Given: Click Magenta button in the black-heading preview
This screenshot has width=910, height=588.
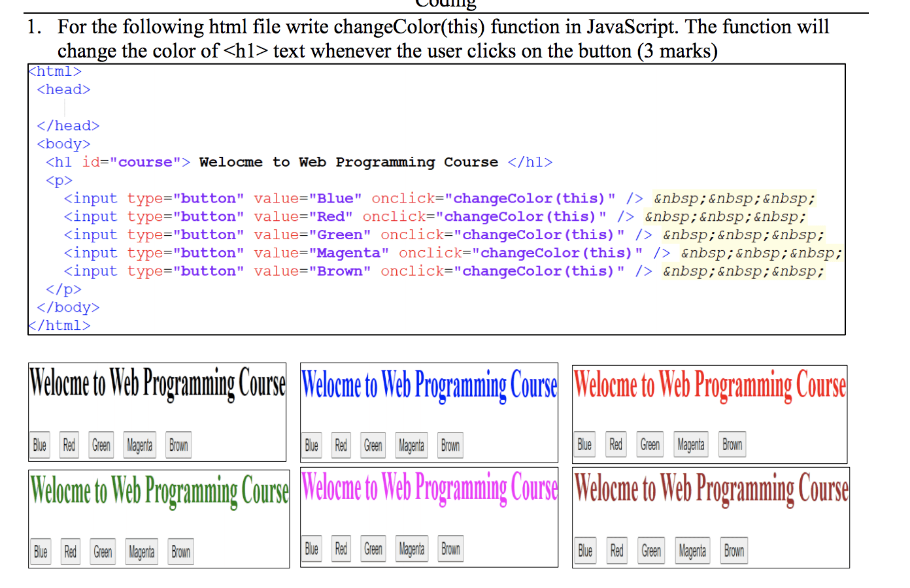Looking at the screenshot, I should pos(139,445).
